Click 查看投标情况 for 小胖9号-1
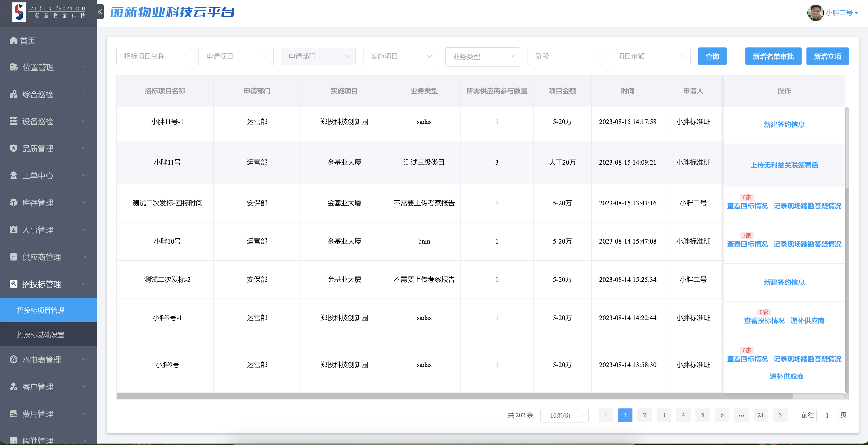This screenshot has width=868, height=445. [764, 321]
